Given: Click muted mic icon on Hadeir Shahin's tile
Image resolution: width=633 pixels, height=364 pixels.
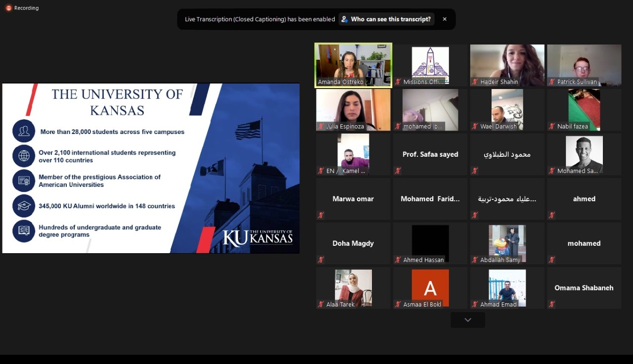Looking at the screenshot, I should point(475,82).
